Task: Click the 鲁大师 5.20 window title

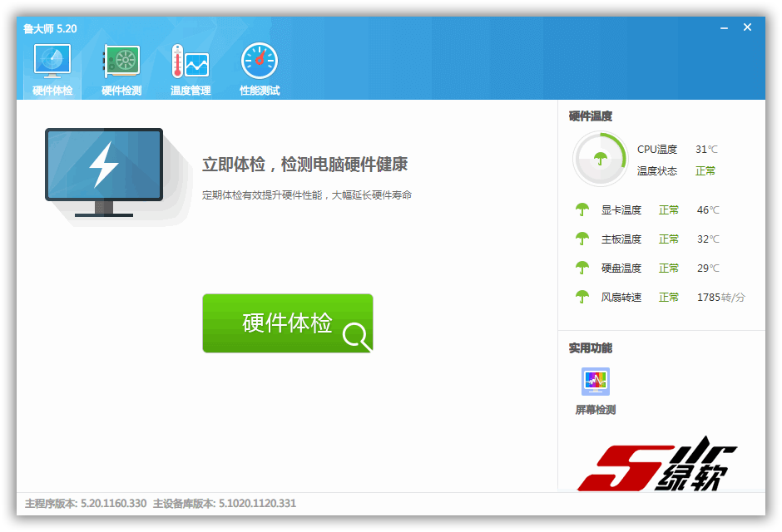Action: pyautogui.click(x=50, y=28)
